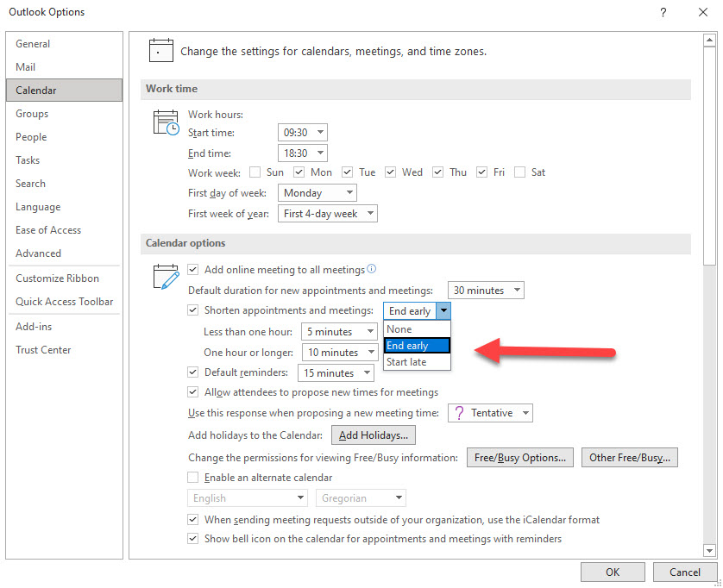Open the End time 18:30 dropdown
Image resolution: width=723 pixels, height=588 pixels.
(x=303, y=153)
